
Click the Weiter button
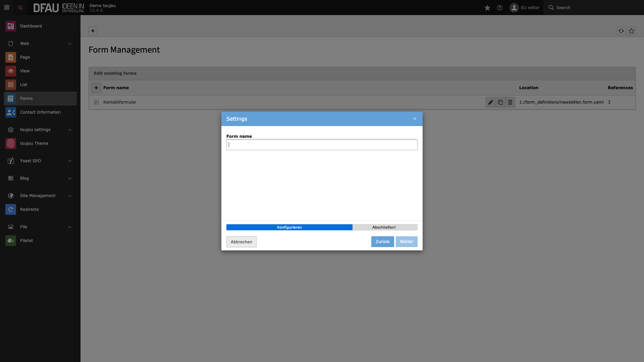406,241
